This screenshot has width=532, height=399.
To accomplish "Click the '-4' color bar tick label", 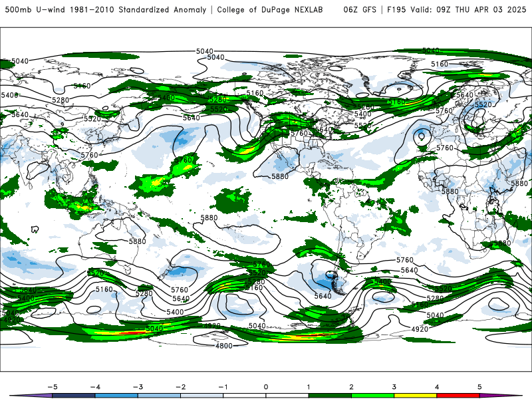I will [95, 387].
